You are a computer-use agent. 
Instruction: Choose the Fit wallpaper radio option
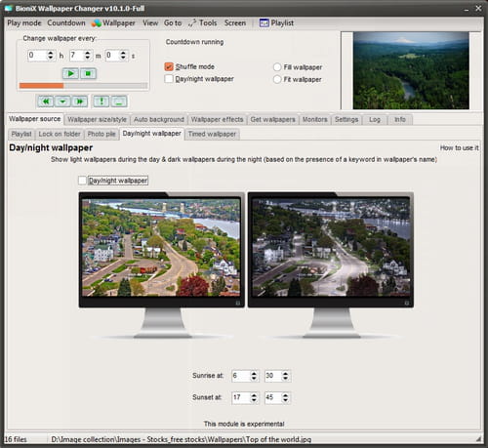point(277,79)
